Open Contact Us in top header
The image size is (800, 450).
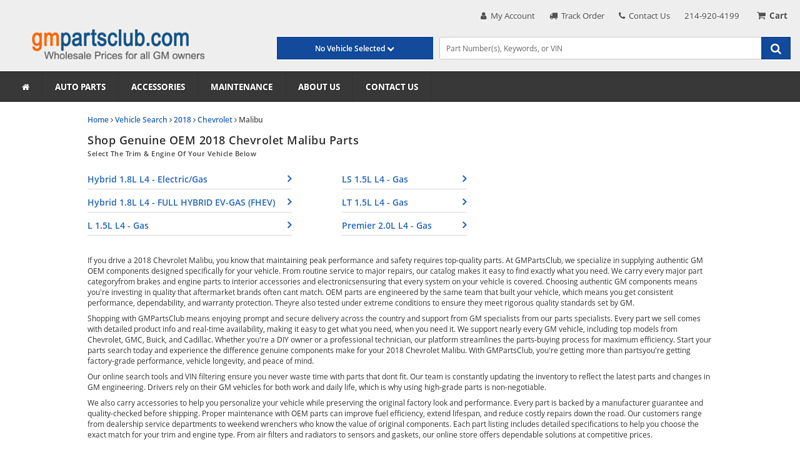pyautogui.click(x=649, y=16)
